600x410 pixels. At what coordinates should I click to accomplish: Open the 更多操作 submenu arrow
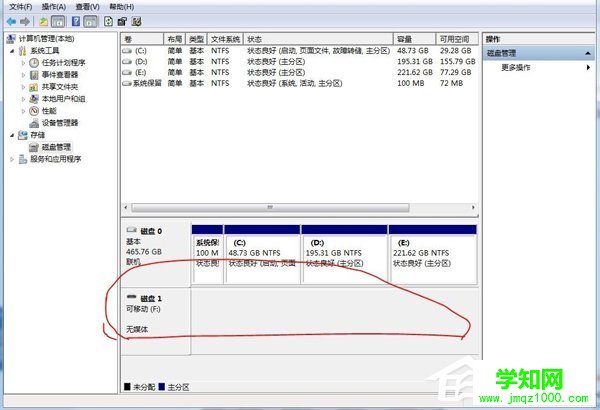pos(588,67)
